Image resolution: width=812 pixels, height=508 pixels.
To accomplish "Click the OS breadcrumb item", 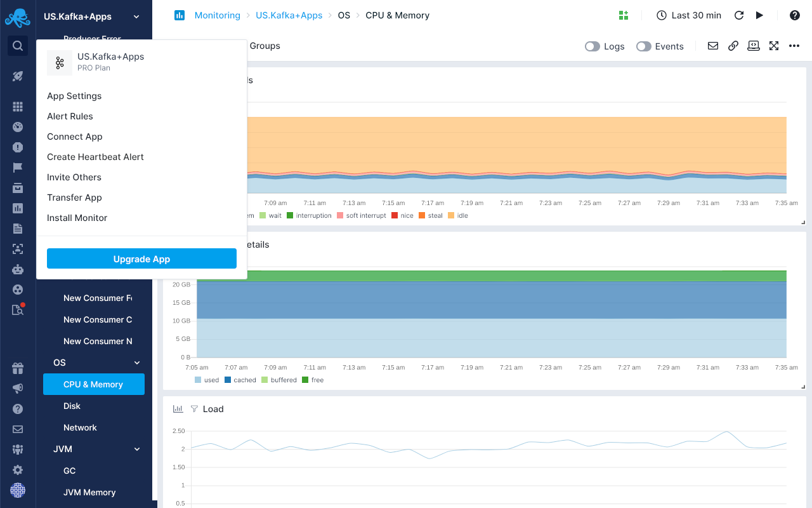I will tap(344, 15).
